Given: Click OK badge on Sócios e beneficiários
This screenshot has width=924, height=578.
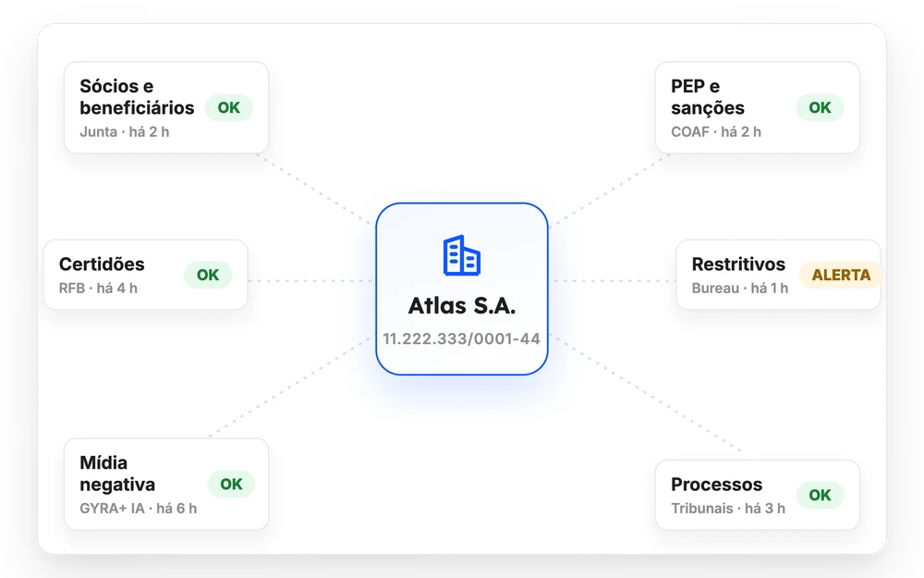Looking at the screenshot, I should [228, 107].
